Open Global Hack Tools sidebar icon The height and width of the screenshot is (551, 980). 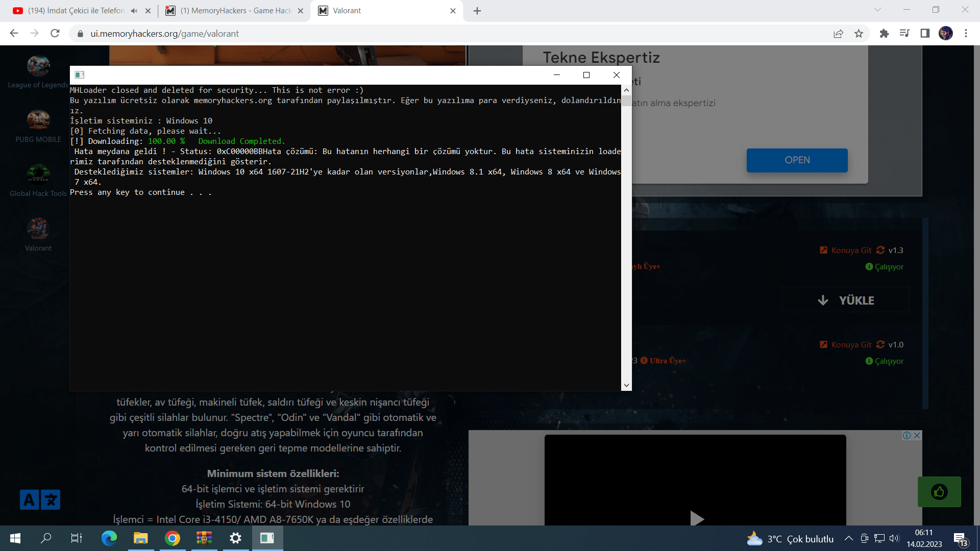(x=38, y=174)
